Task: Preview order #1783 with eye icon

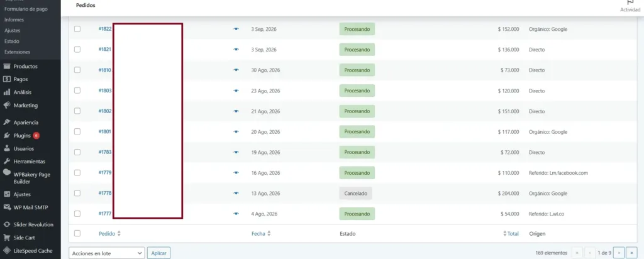Action: tap(236, 152)
